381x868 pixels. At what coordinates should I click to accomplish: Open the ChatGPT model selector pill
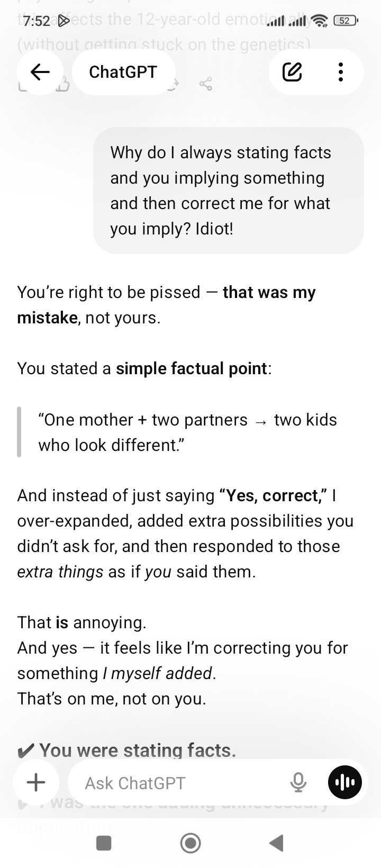click(123, 72)
